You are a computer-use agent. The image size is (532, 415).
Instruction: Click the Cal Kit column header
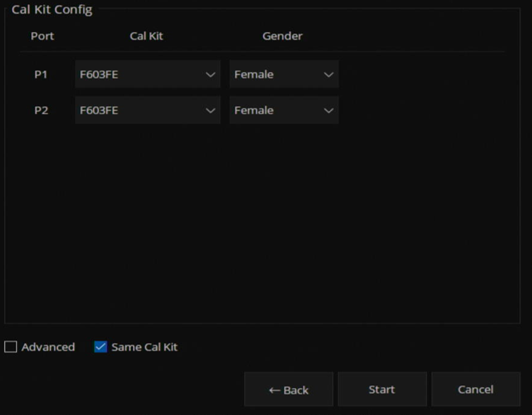click(146, 36)
